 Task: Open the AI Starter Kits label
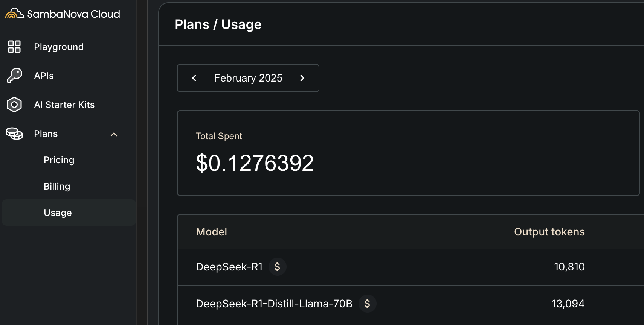tap(64, 105)
